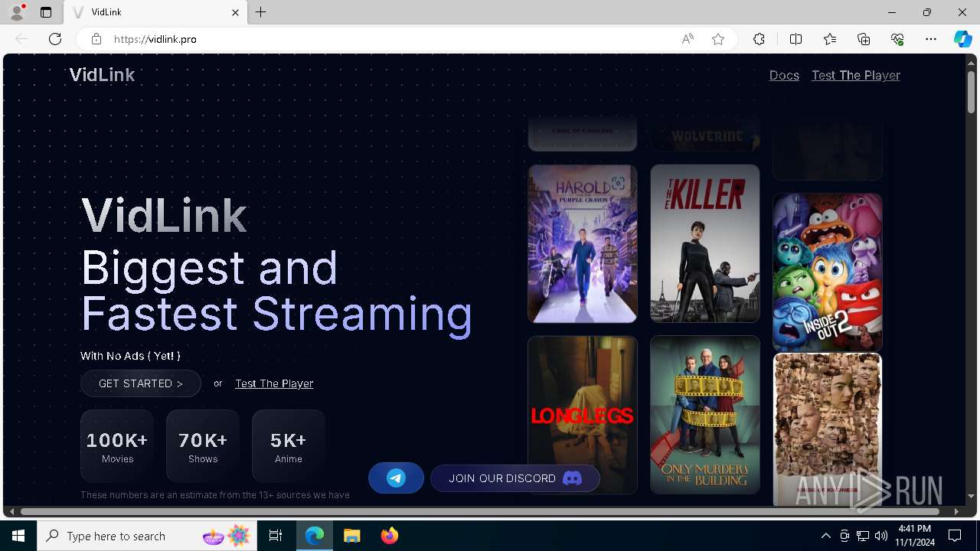This screenshot has height=551, width=980.
Task: Open the notification center icon
Action: pyautogui.click(x=955, y=536)
